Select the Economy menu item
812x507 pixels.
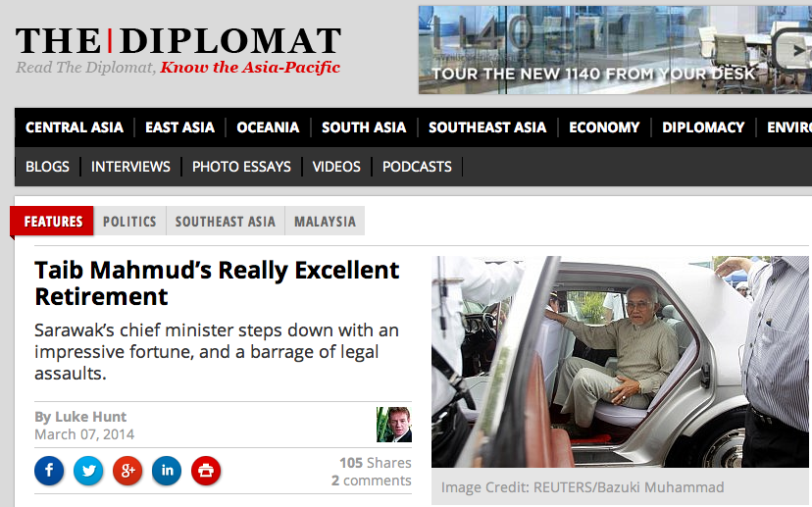604,127
